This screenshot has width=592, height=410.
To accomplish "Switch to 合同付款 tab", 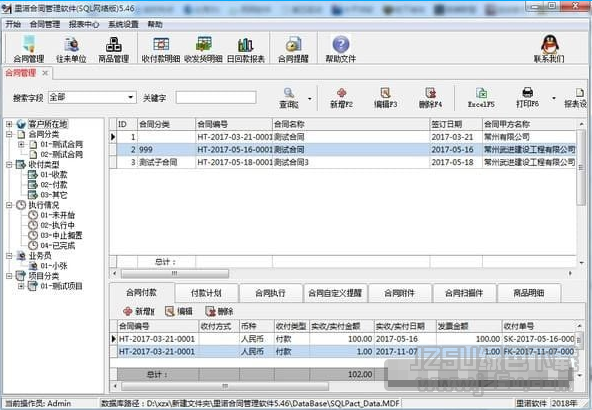I will pyautogui.click(x=142, y=292).
